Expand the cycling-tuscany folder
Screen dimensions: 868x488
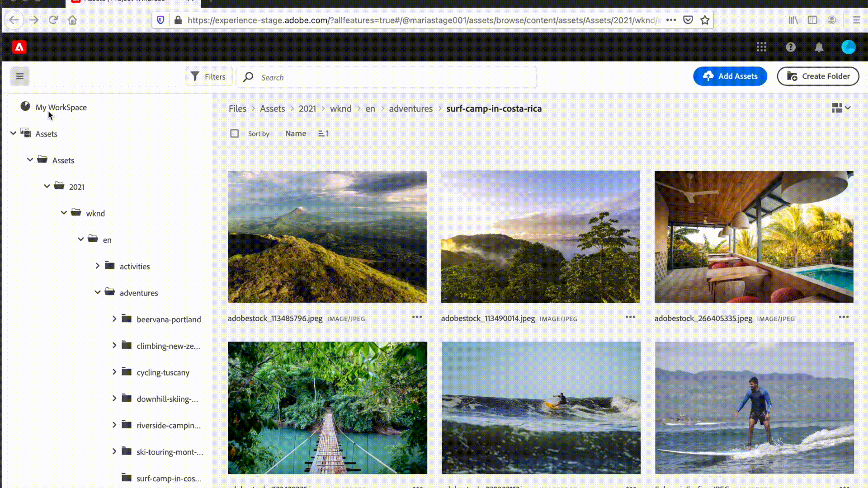pyautogui.click(x=114, y=372)
